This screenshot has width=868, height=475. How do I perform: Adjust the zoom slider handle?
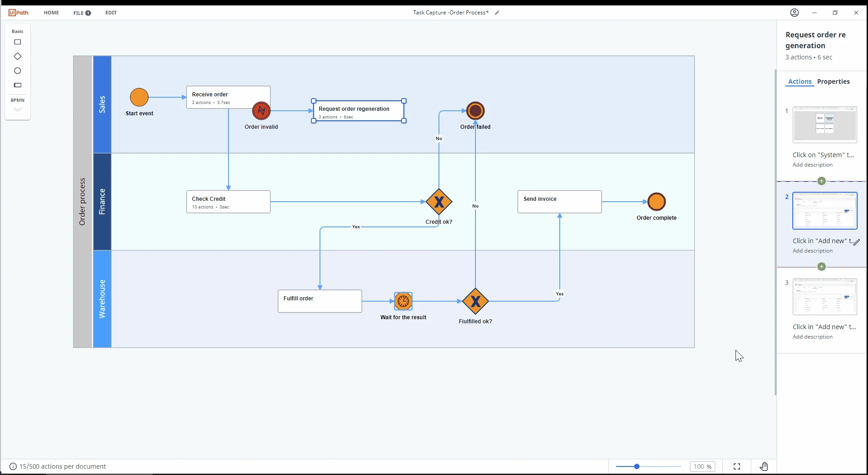click(x=637, y=466)
